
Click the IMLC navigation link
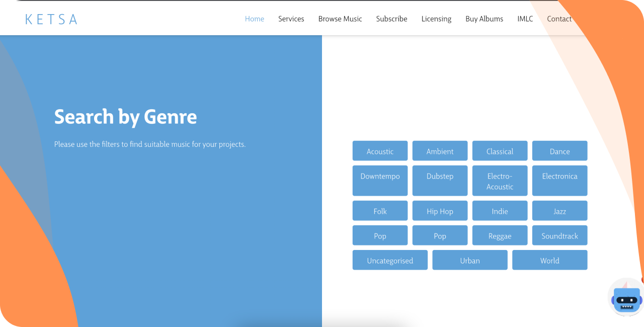click(x=525, y=19)
